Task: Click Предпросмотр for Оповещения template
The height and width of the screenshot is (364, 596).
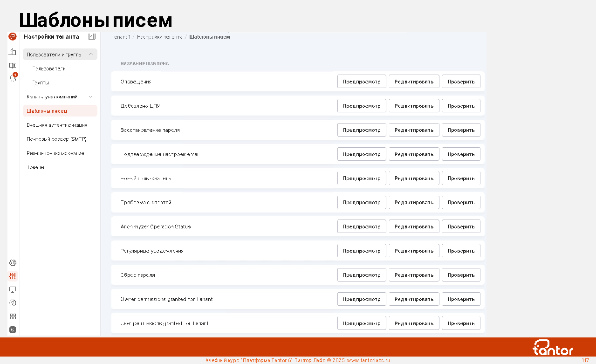Action: (x=362, y=82)
